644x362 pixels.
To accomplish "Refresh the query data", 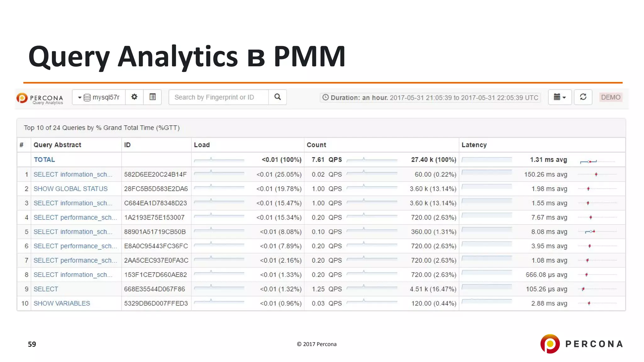I will (583, 97).
